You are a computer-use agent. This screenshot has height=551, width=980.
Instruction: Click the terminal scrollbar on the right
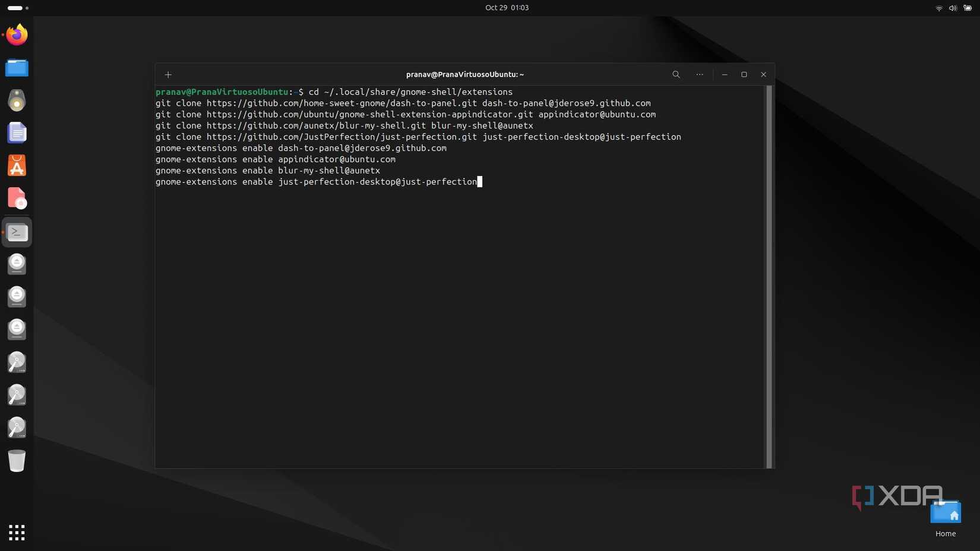769,273
